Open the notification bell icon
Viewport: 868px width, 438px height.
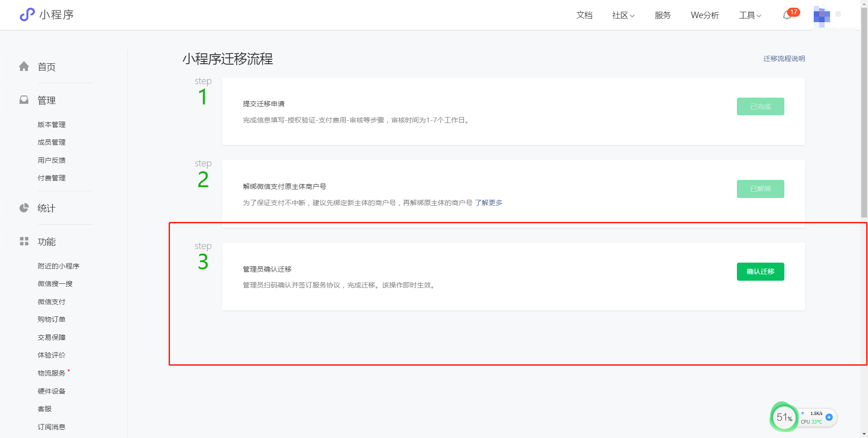[x=787, y=15]
